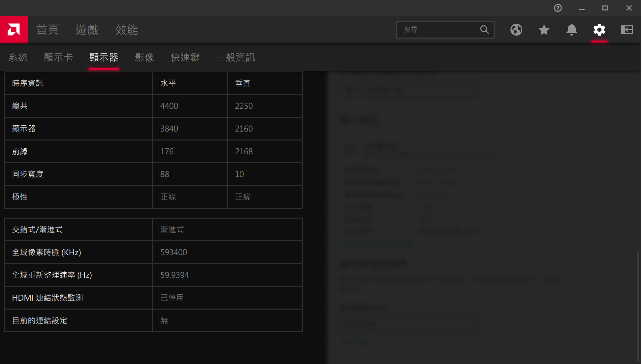The image size is (641, 364).
Task: Click the HDMI 連結狀態監測 value 已停用
Action: [x=172, y=298]
